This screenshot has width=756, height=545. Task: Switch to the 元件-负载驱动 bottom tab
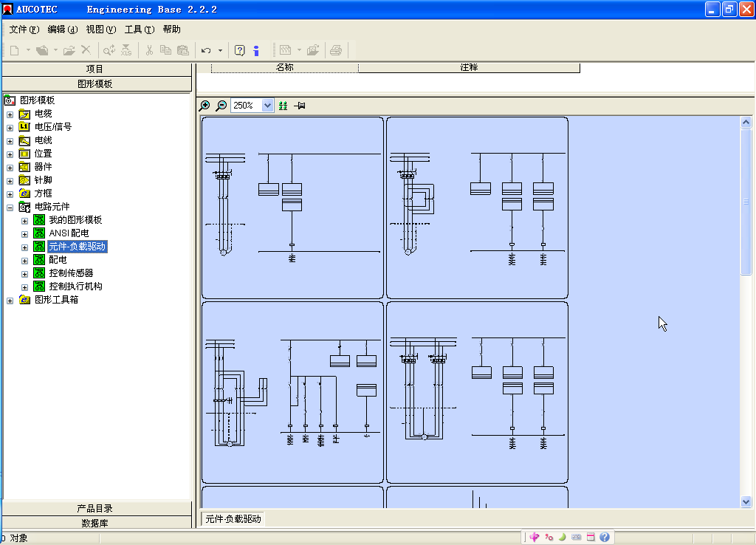point(233,519)
